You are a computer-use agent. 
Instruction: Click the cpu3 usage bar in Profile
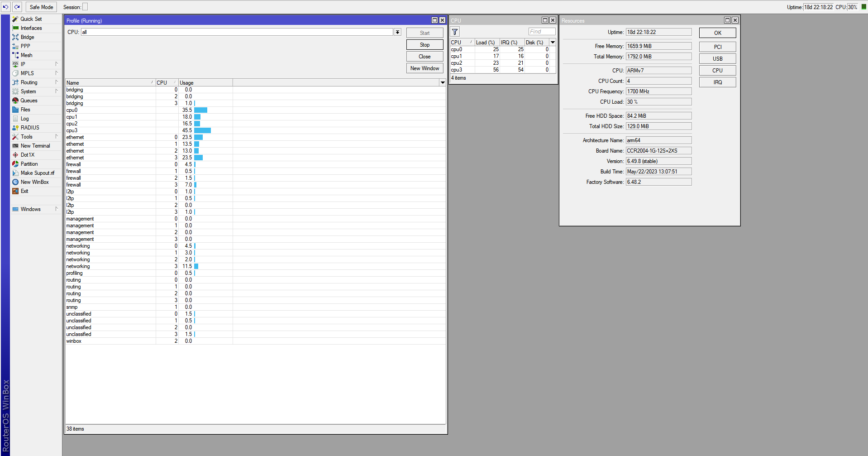click(202, 130)
